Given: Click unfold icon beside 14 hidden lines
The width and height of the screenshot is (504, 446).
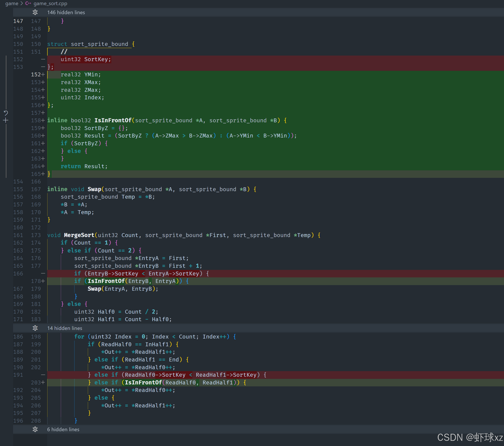Looking at the screenshot, I should (35, 328).
